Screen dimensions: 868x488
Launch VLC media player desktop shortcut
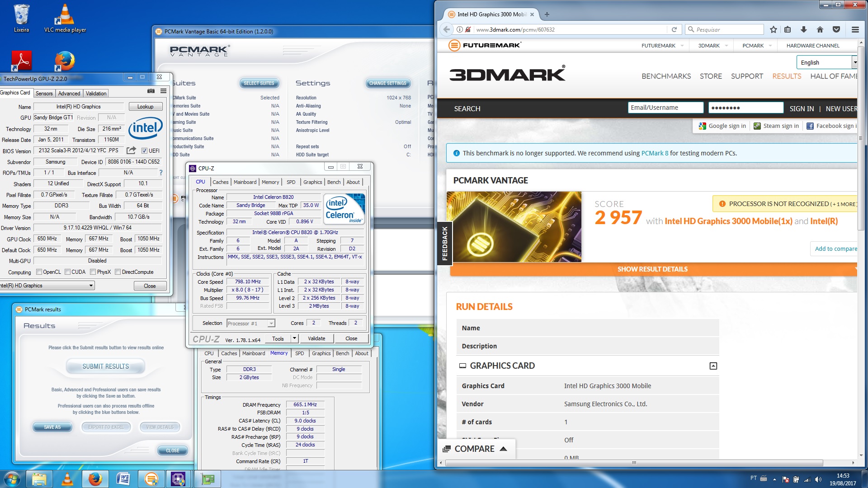pyautogui.click(x=65, y=18)
